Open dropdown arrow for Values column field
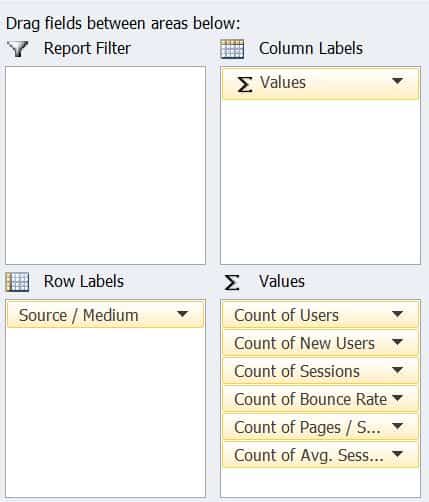 (398, 81)
